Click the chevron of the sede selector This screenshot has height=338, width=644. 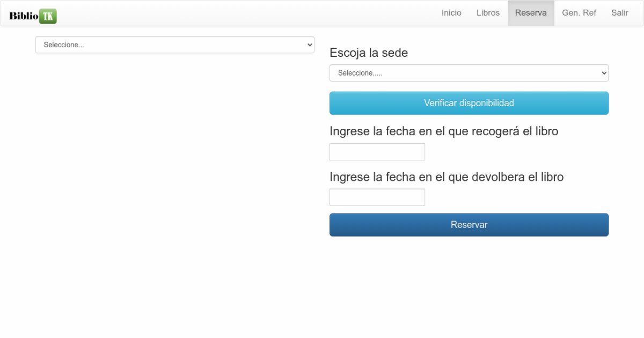pyautogui.click(x=604, y=73)
